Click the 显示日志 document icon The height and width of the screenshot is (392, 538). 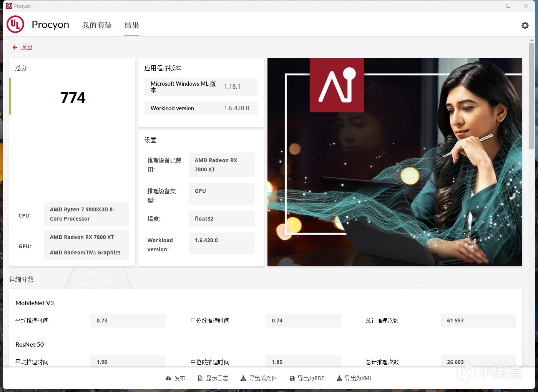(x=200, y=378)
